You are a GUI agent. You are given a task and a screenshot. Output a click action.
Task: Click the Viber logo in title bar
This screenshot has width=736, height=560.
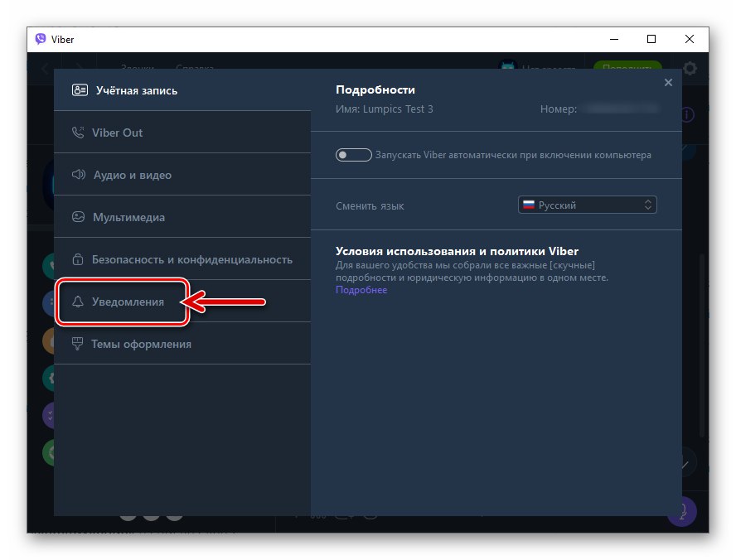(41, 39)
